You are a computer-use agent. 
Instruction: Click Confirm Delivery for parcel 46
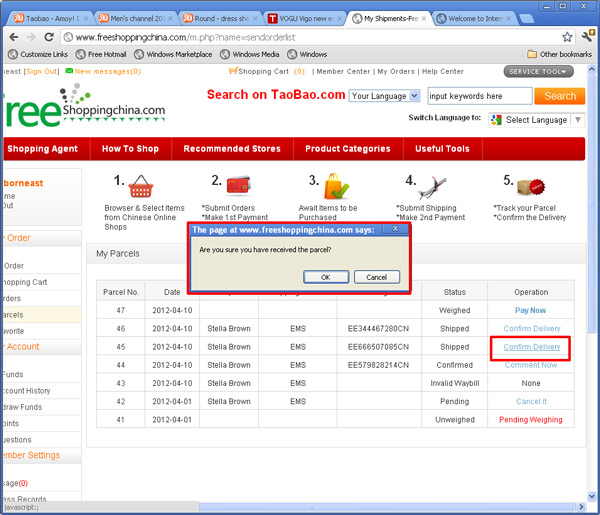coord(532,329)
